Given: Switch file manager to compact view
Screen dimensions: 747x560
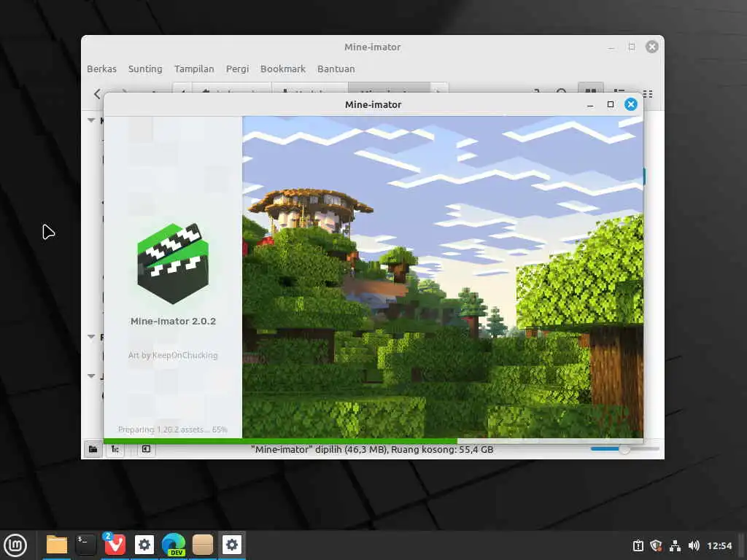Looking at the screenshot, I should (x=648, y=93).
